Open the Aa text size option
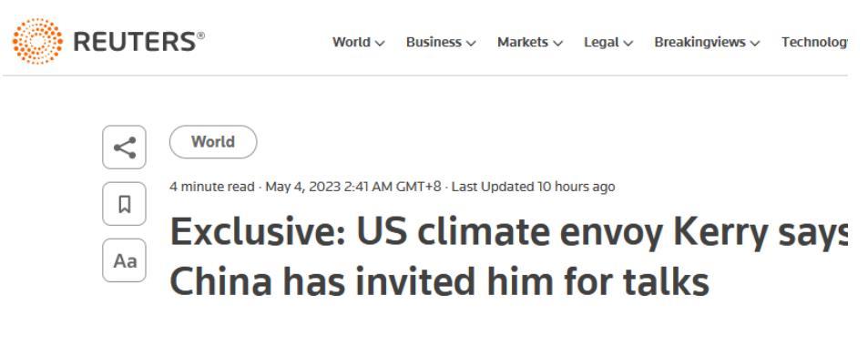Viewport: 868px width, 346px height. point(125,260)
